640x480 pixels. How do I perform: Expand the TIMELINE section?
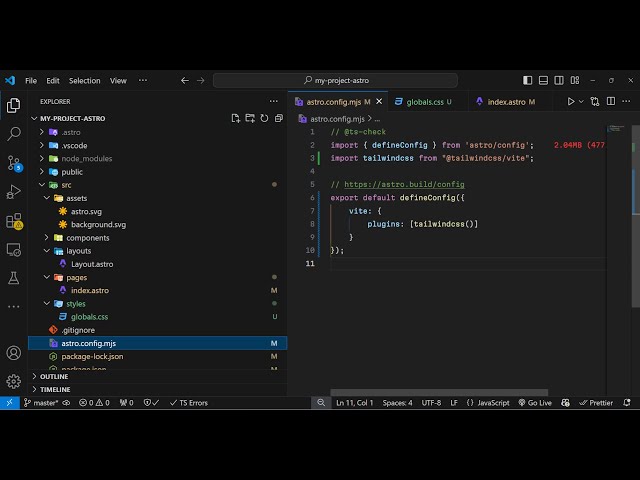click(158, 389)
